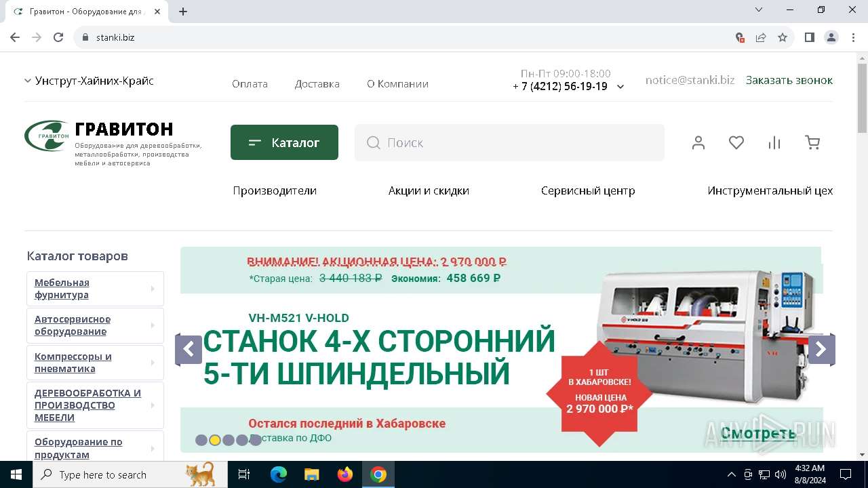
Task: Click Смотреть on the banner
Action: (758, 433)
